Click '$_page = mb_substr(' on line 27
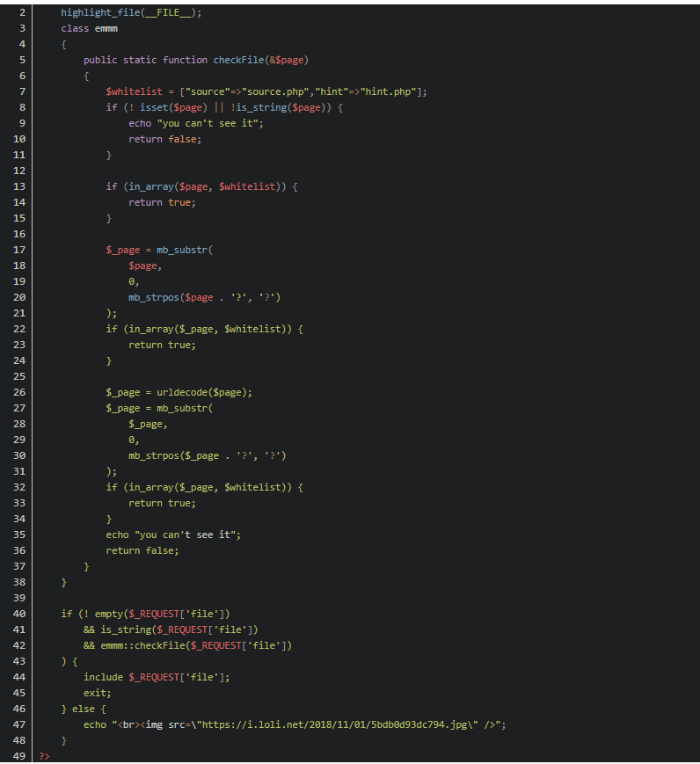700x764 pixels. [x=159, y=408]
